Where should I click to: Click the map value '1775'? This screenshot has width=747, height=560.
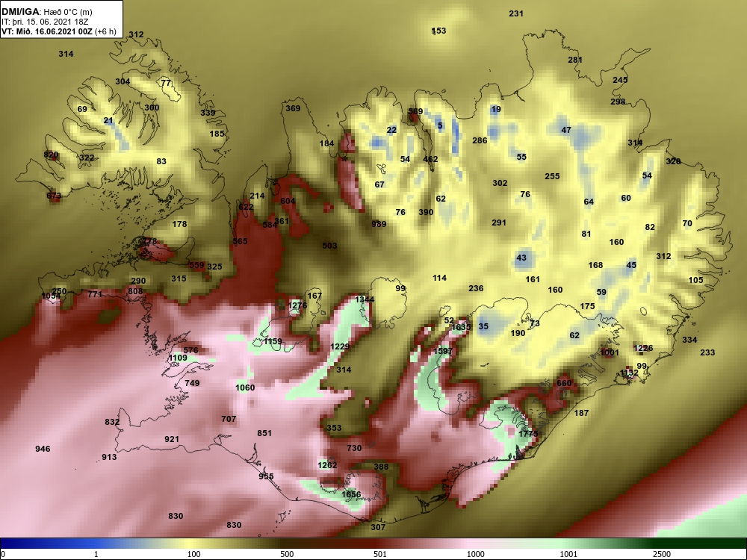click(528, 434)
